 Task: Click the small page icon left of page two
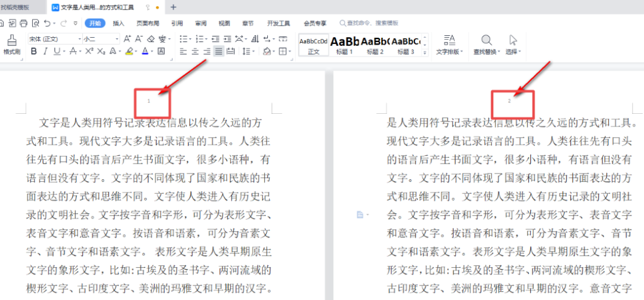360,214
